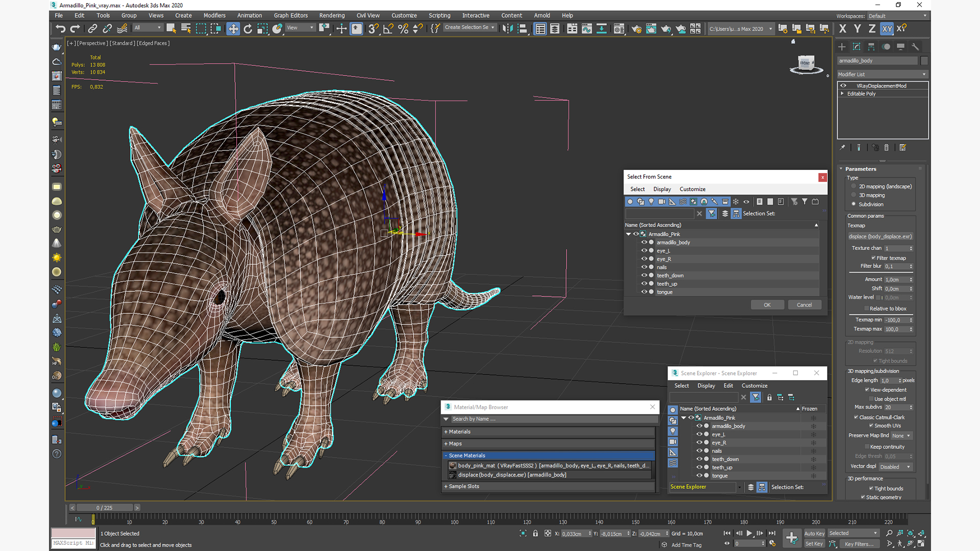
Task: Click the Percent Snap toggle icon
Action: (x=403, y=29)
